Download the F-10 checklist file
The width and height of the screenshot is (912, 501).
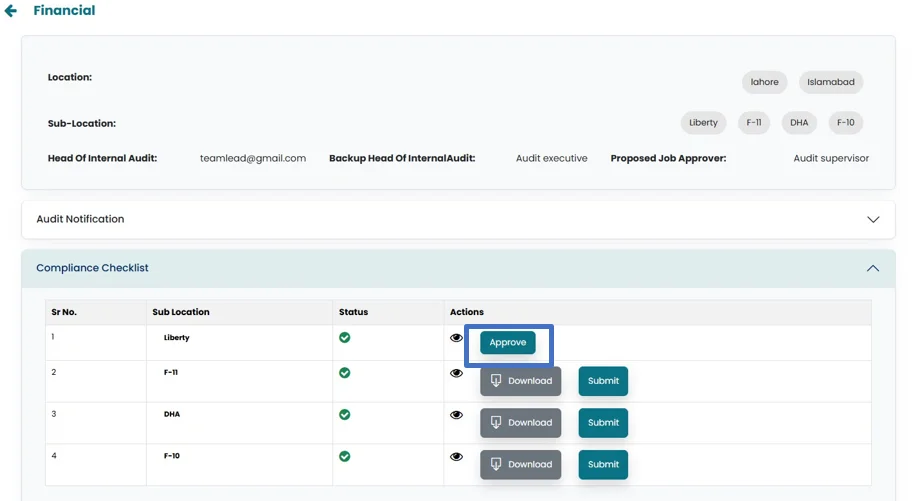click(520, 465)
